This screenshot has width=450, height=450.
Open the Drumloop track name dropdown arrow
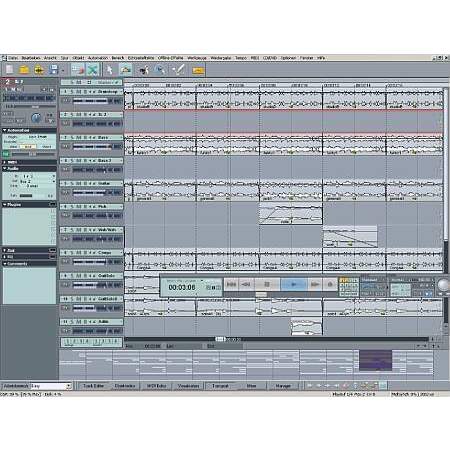pos(120,92)
